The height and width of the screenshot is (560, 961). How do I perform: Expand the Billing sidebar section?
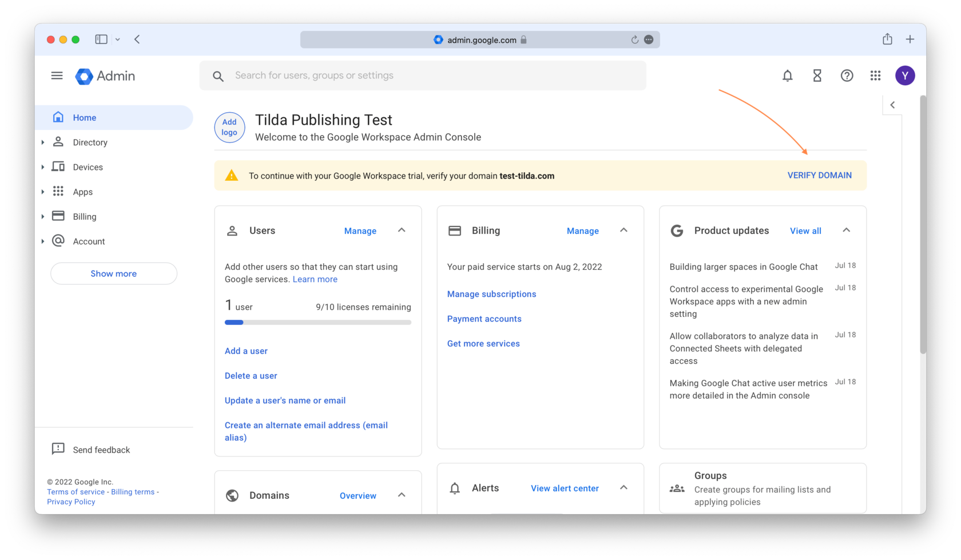pyautogui.click(x=43, y=216)
